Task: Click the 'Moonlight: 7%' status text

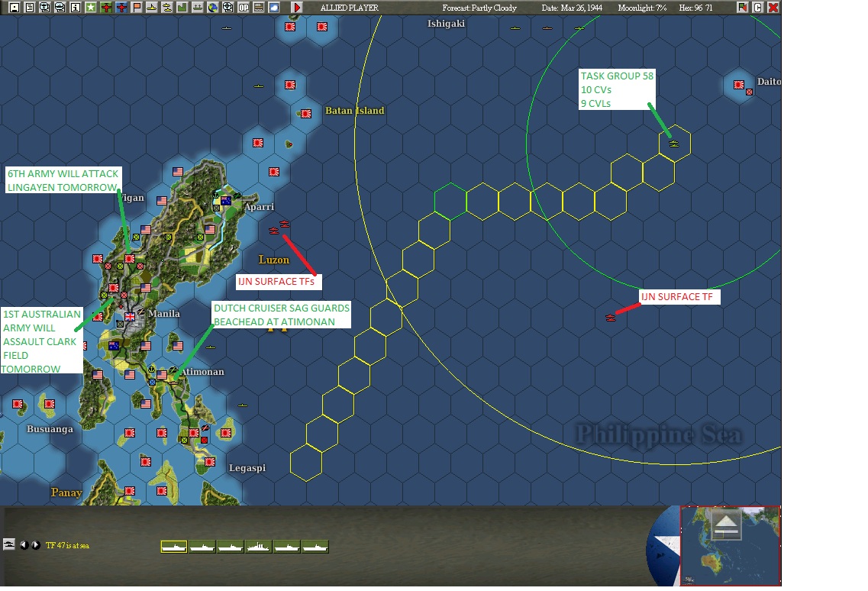Action: [642, 8]
